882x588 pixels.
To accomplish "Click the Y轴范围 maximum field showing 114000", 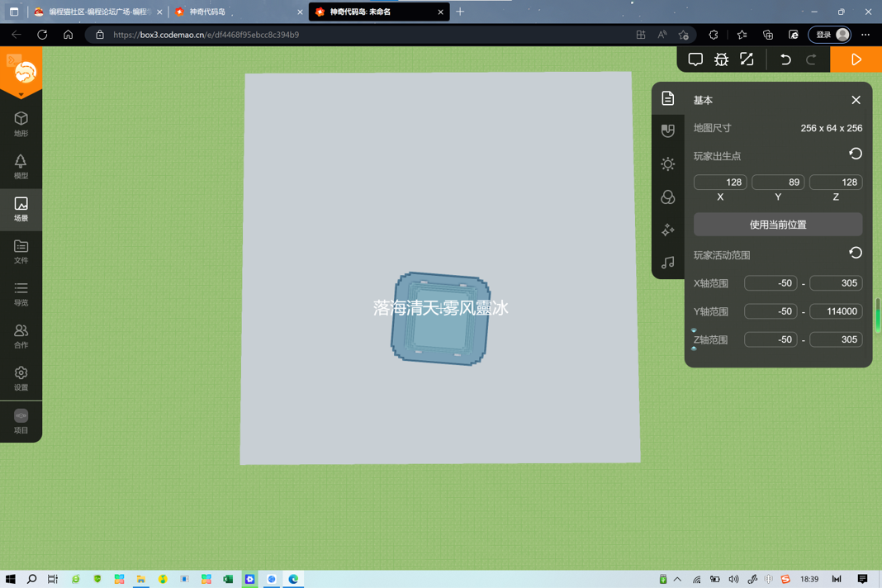I will 836,311.
